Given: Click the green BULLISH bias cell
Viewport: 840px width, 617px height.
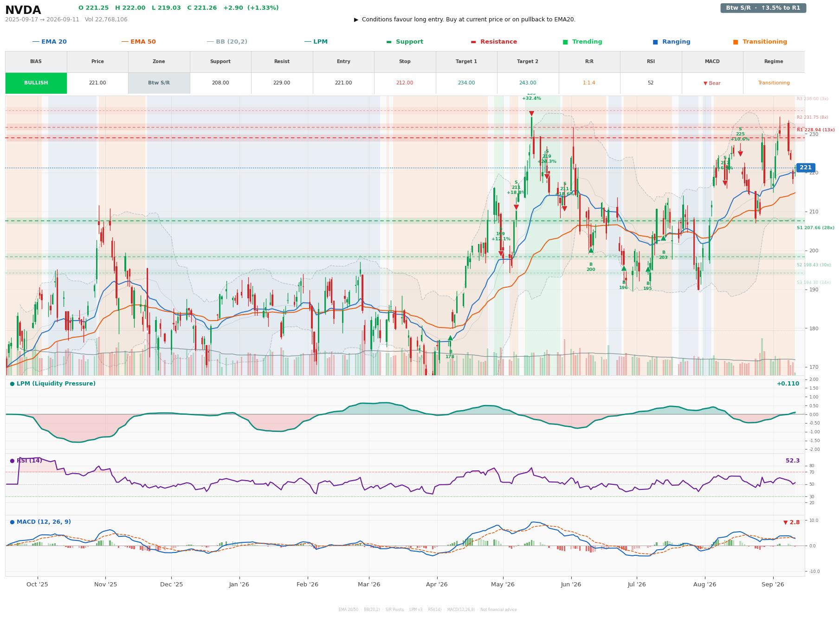Looking at the screenshot, I should click(x=36, y=83).
